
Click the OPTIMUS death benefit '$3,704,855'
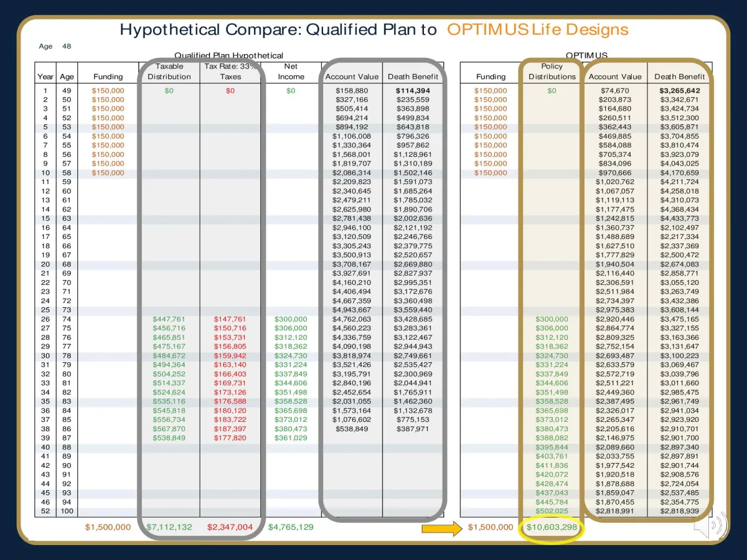pyautogui.click(x=679, y=136)
